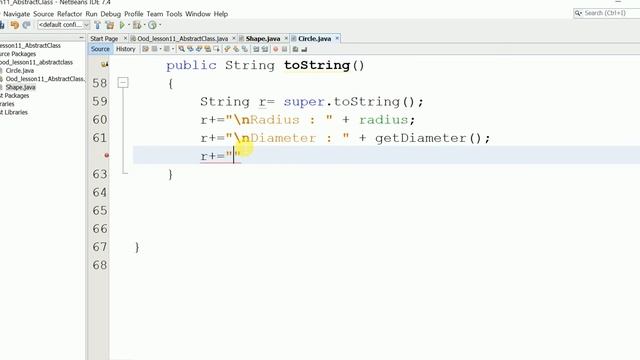Open the Run menu

point(91,14)
